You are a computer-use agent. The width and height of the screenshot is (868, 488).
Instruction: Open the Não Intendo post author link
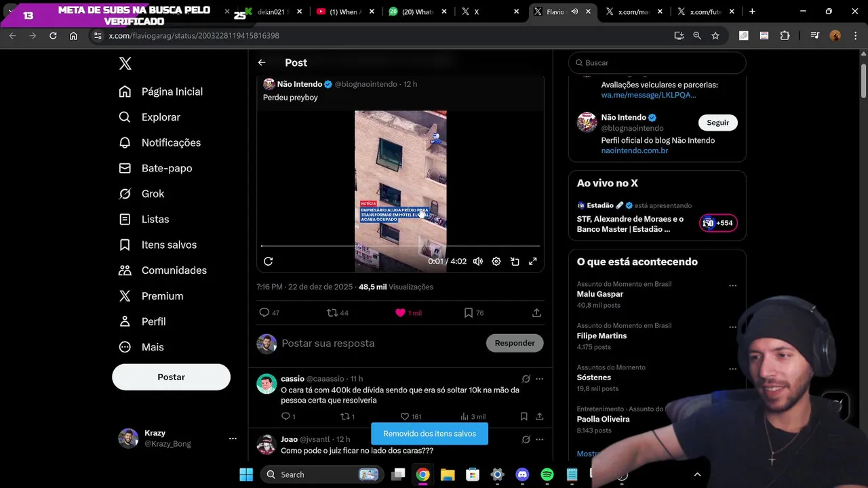(300, 84)
